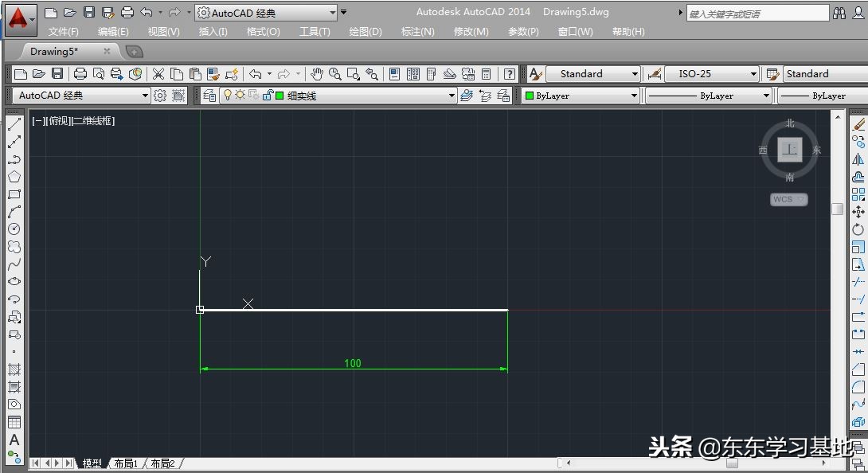Select the Construction Line tool

[x=14, y=142]
